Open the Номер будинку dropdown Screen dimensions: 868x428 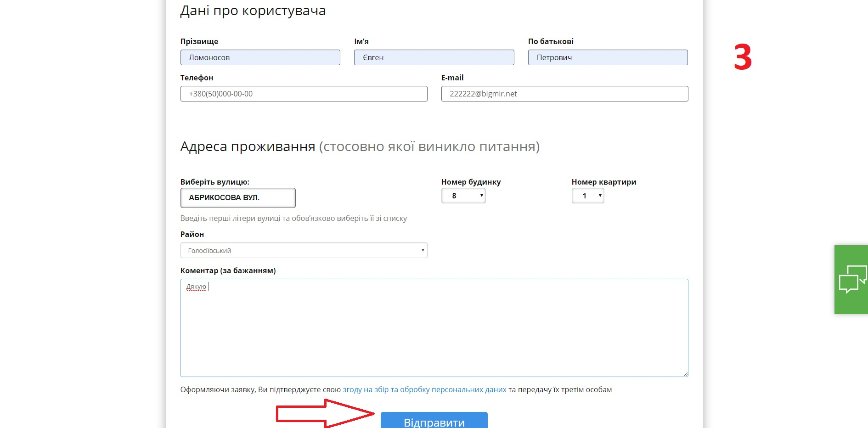(463, 196)
